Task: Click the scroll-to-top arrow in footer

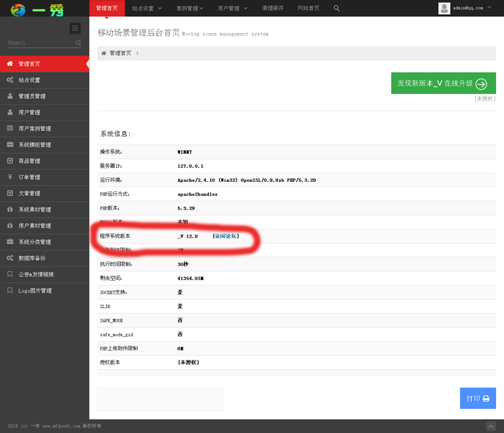Action: coord(491,426)
